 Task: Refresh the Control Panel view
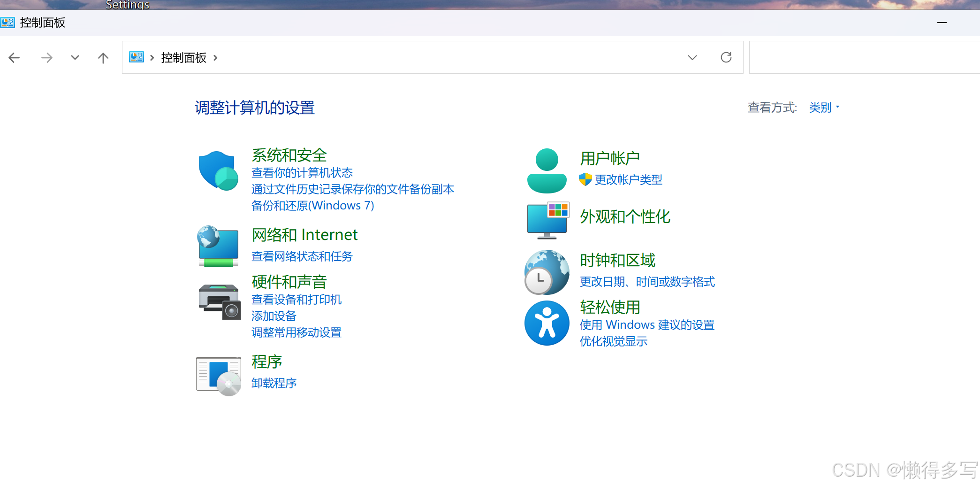(726, 57)
